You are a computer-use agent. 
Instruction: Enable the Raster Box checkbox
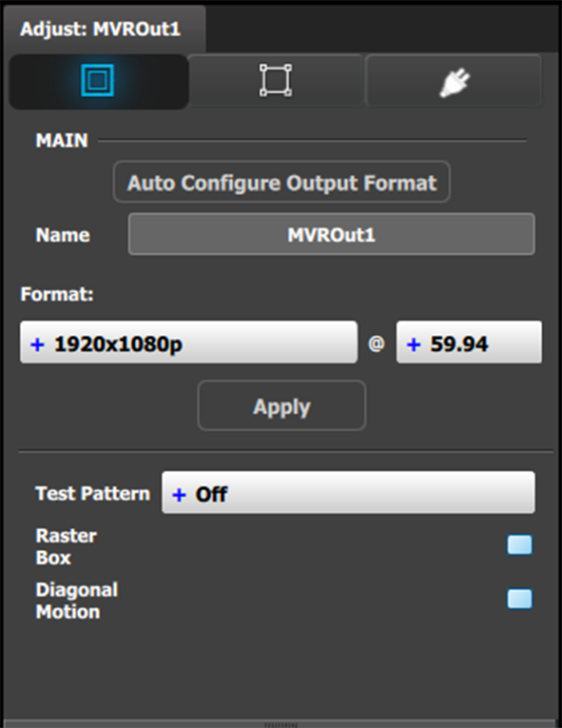coord(520,545)
